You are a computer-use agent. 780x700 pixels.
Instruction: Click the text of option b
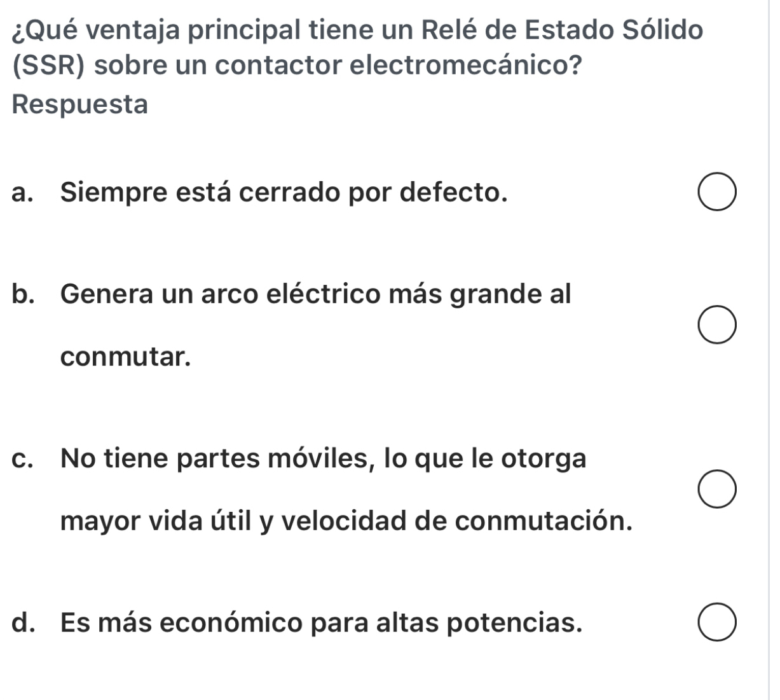[x=315, y=292]
